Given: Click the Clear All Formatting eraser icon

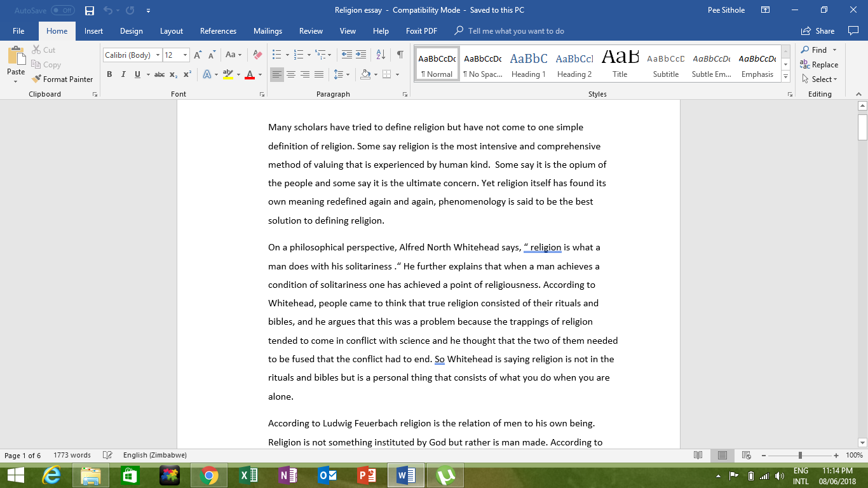Looking at the screenshot, I should 257,54.
